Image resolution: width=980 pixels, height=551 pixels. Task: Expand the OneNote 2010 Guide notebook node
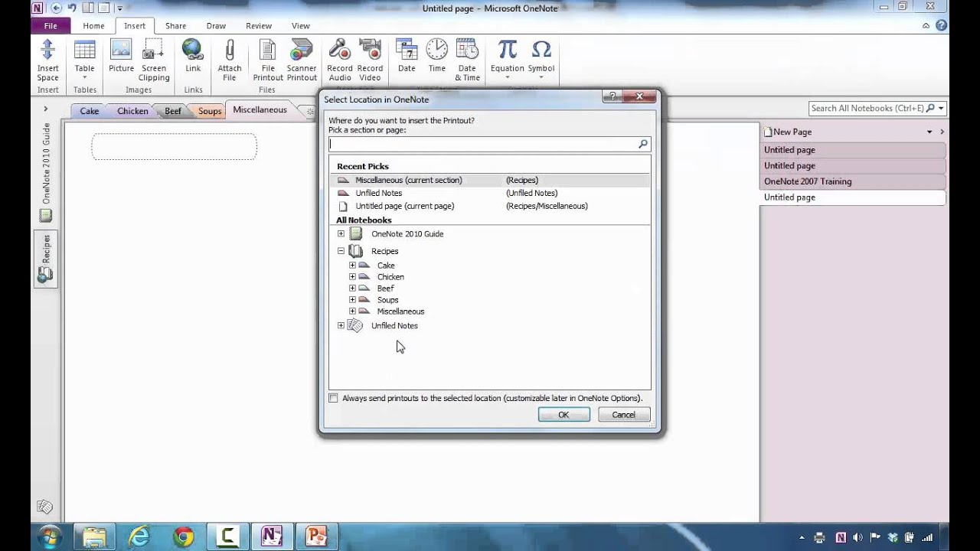(x=341, y=233)
